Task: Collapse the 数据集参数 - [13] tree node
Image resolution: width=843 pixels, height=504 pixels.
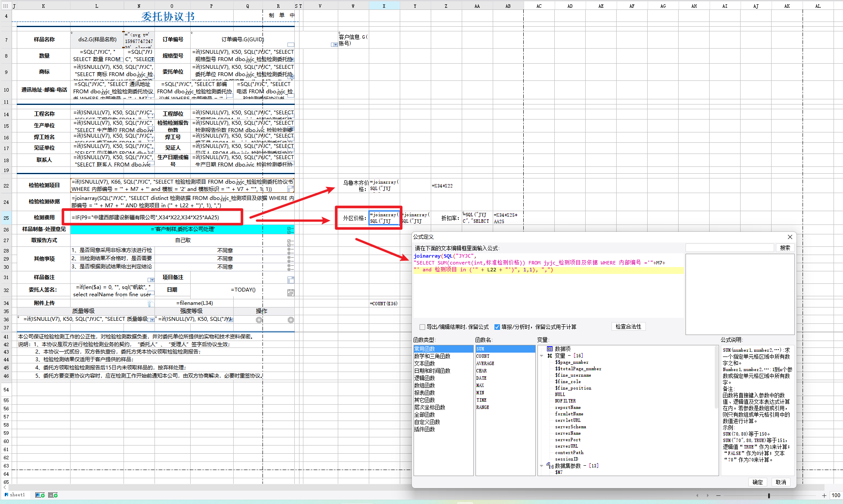Action: 542,466
